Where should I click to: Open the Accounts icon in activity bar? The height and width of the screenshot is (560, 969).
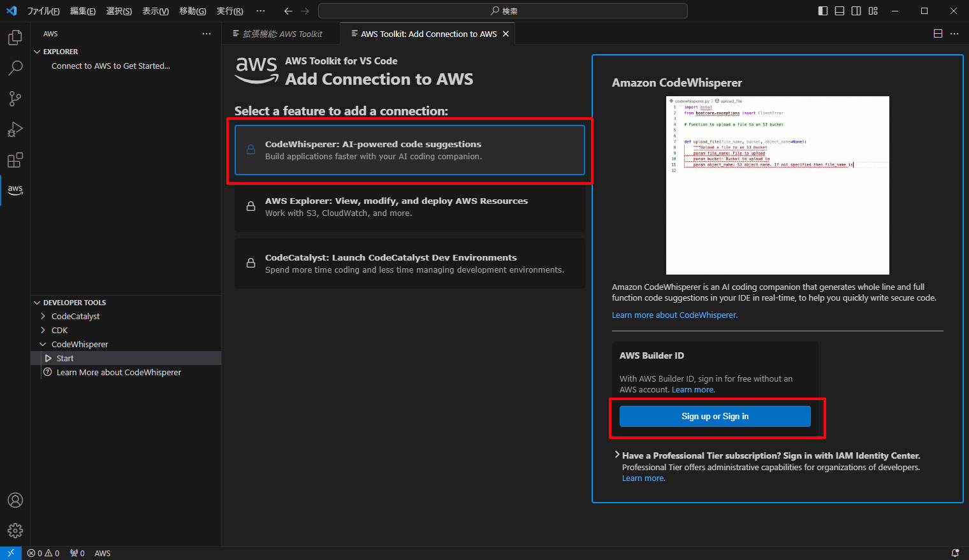click(15, 500)
